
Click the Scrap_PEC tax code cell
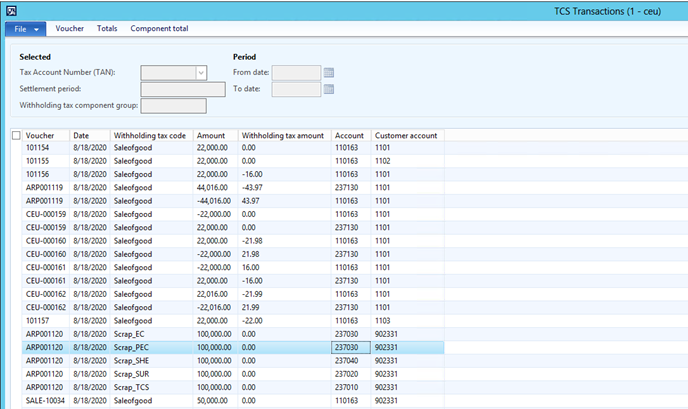coord(151,348)
